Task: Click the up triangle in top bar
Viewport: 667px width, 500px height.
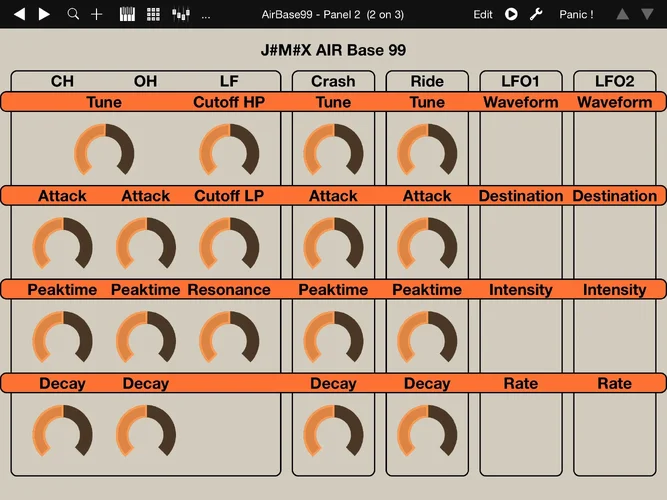Action: 622,14
